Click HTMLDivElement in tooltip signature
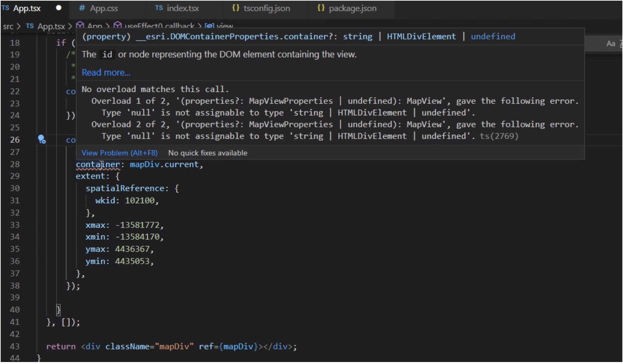The width and height of the screenshot is (623, 364). click(421, 37)
